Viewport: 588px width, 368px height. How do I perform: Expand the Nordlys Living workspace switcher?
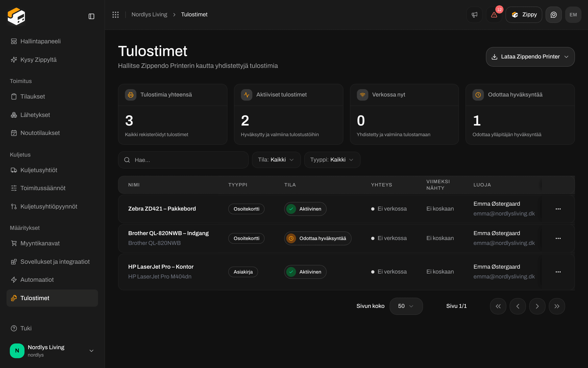[52, 351]
